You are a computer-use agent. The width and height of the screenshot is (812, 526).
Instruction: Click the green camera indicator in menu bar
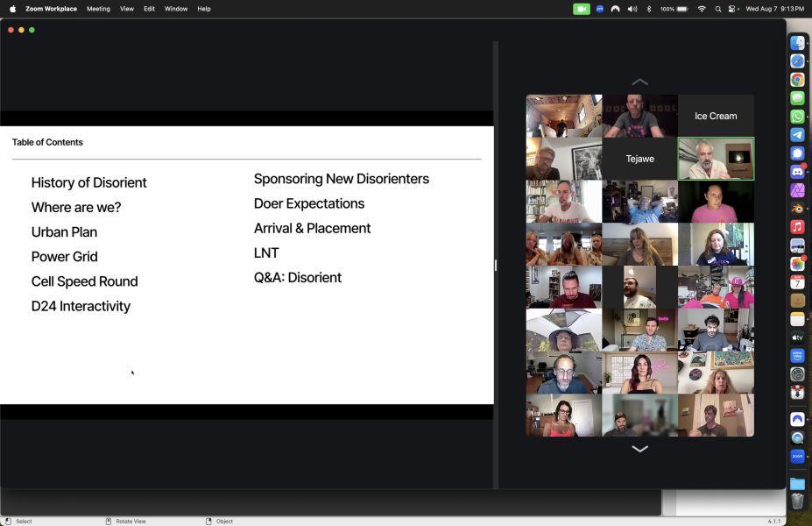tap(582, 9)
